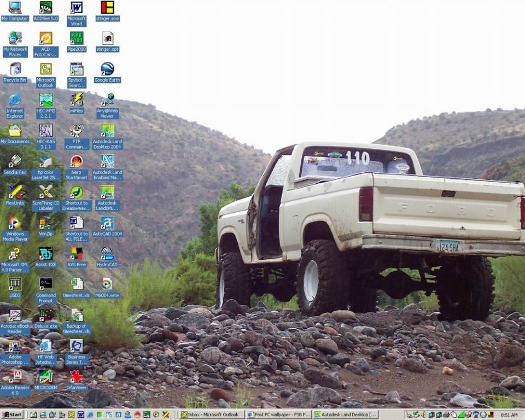Select the hp color LaserJet icon
525x420 pixels.
click(45, 167)
